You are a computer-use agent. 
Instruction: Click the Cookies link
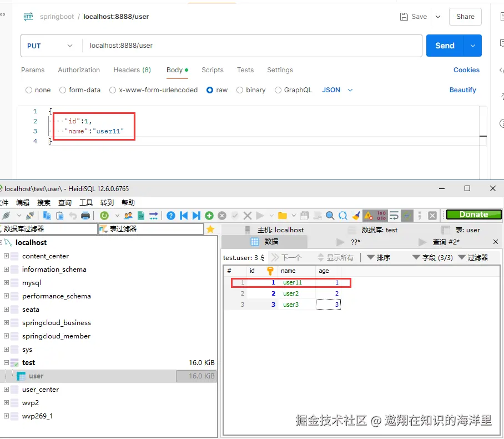click(x=466, y=70)
